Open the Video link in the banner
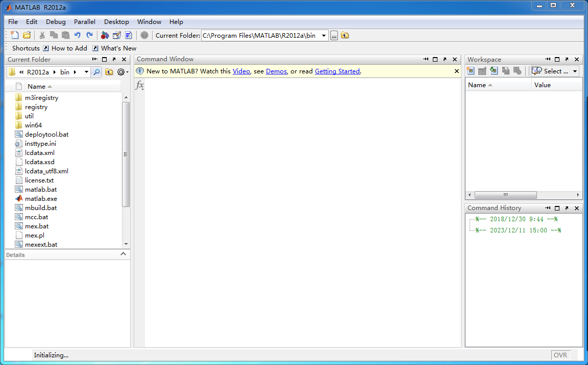Screen dimensions: 588x365 click(x=241, y=71)
